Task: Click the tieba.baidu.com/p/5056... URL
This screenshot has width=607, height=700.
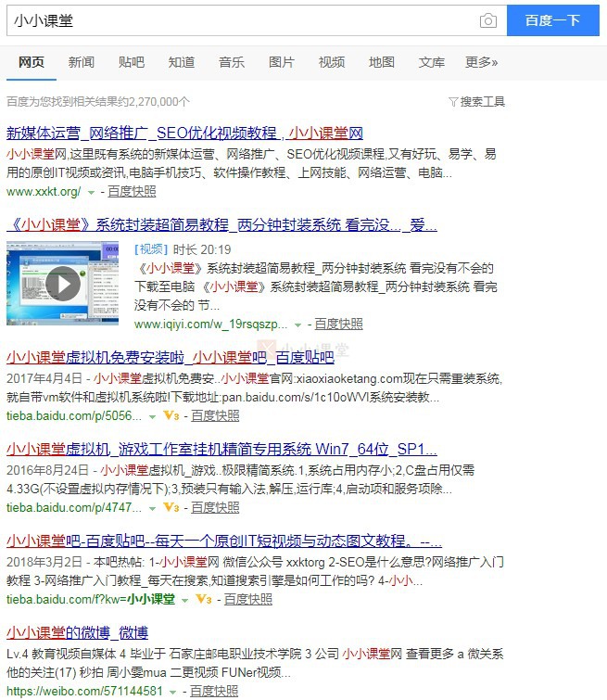Action: coord(73,416)
